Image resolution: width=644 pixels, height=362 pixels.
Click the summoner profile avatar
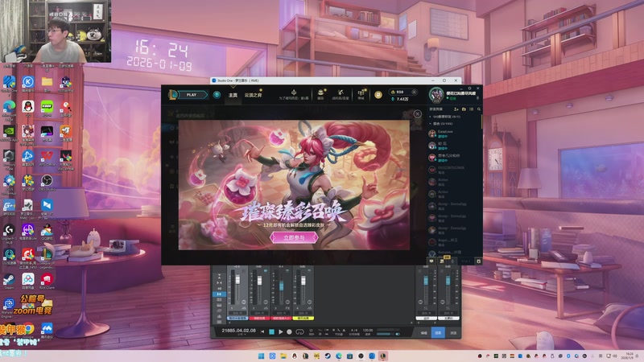click(x=436, y=95)
